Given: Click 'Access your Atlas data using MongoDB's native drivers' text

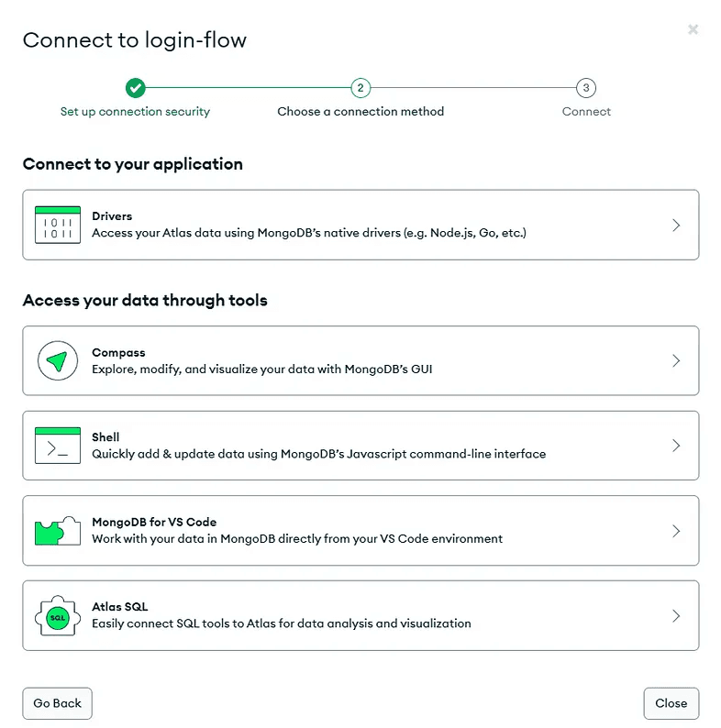Looking at the screenshot, I should 309,233.
